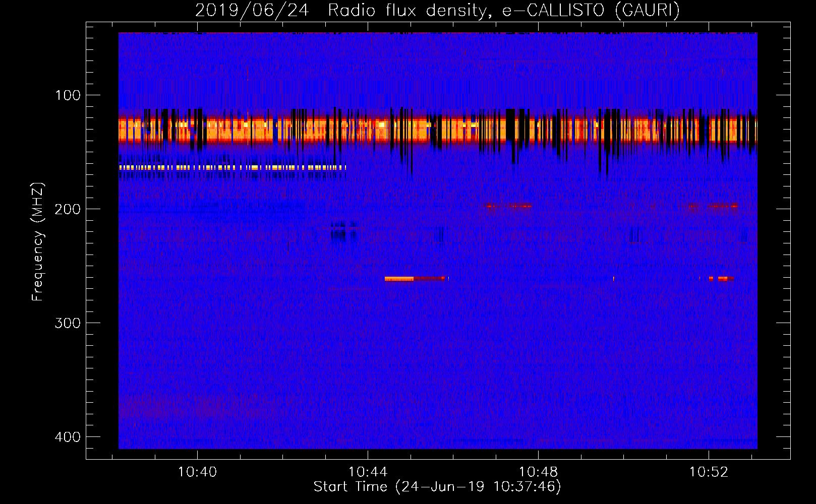Click the plot title 'Radio flux density, e-CALLISTO (GAURI)'
816x504 pixels.
click(x=503, y=10)
